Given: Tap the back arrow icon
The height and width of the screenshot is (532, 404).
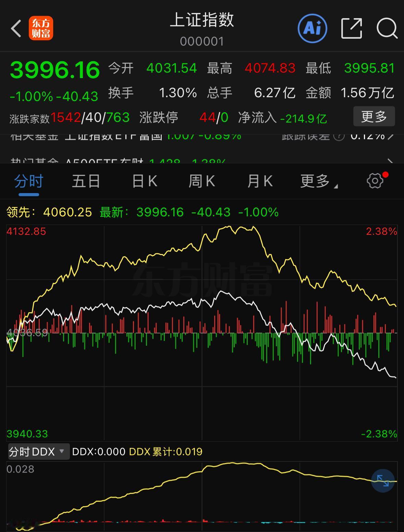Looking at the screenshot, I should 16,28.
